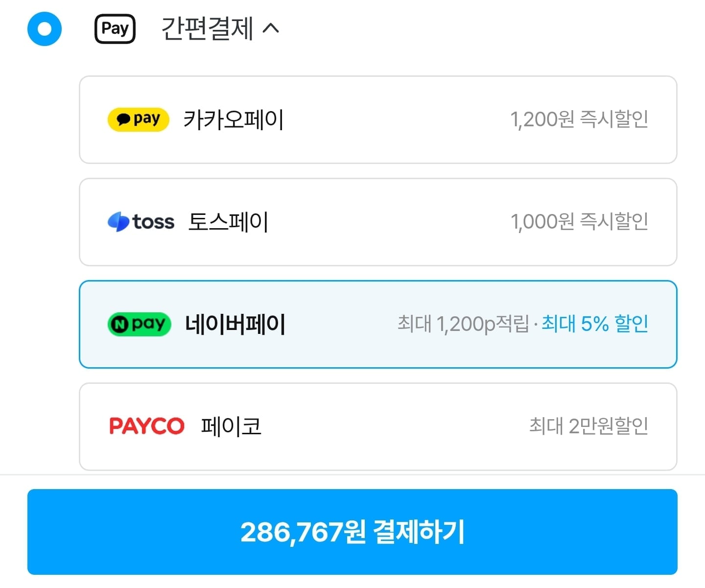Viewport: 705px width, 588px height.
Task: Click the 1,000원 즉시할인 text
Action: 579,222
